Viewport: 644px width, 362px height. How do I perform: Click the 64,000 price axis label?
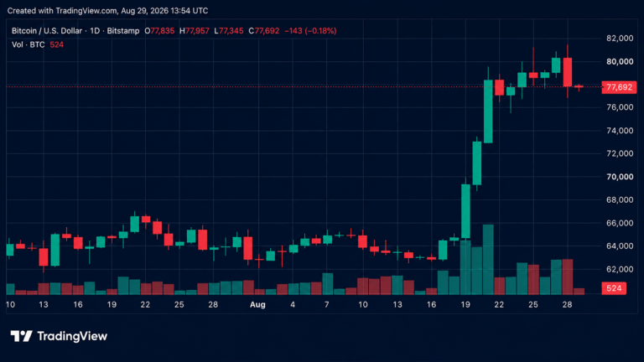[x=620, y=246]
